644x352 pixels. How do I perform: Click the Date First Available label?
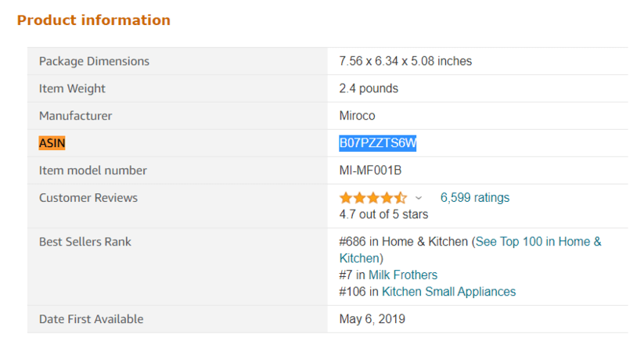(x=91, y=319)
